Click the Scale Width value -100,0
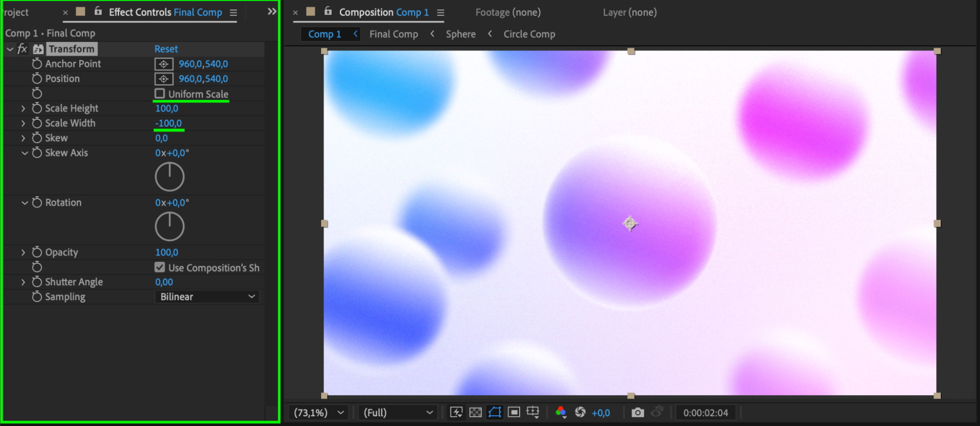 coord(169,123)
